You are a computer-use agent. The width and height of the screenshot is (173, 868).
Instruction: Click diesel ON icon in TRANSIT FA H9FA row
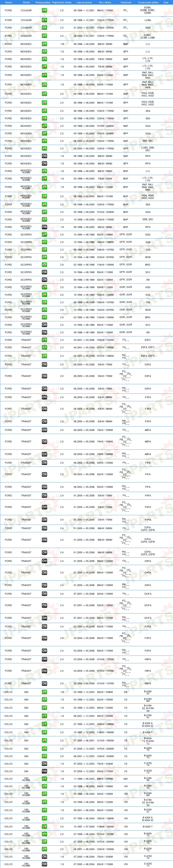(44, 659)
